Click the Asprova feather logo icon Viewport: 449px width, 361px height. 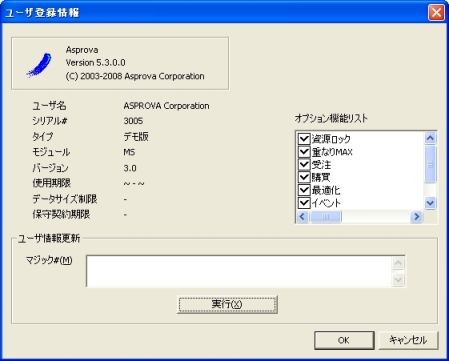pyautogui.click(x=39, y=64)
